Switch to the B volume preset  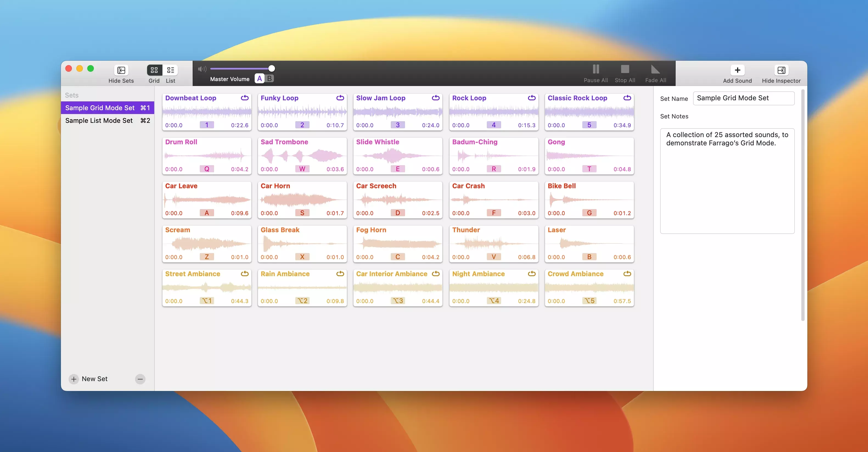269,79
